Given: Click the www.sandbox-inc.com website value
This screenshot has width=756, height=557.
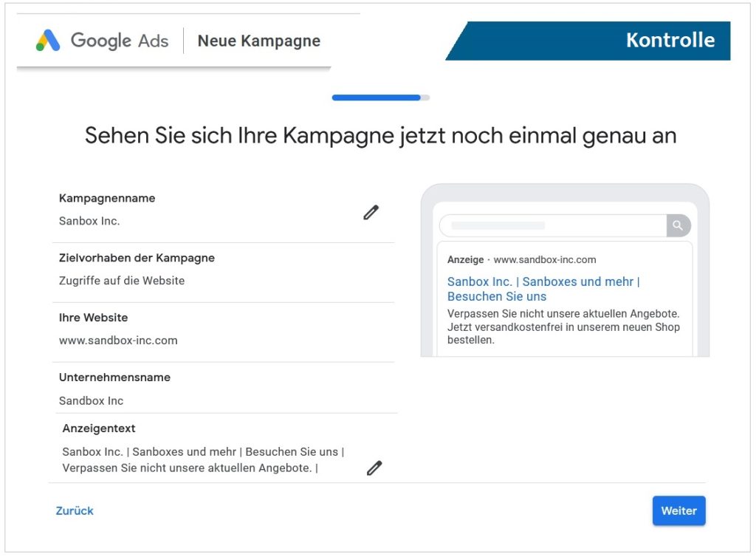Looking at the screenshot, I should [x=118, y=341].
